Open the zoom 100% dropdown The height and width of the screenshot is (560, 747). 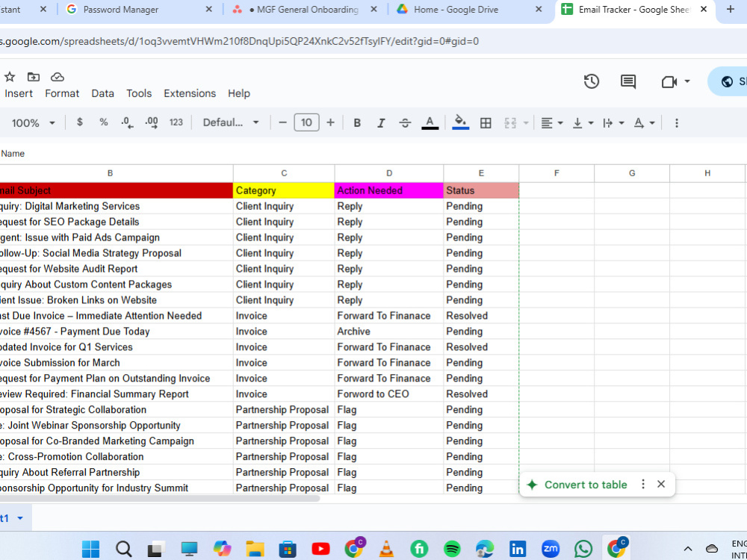pyautogui.click(x=33, y=123)
